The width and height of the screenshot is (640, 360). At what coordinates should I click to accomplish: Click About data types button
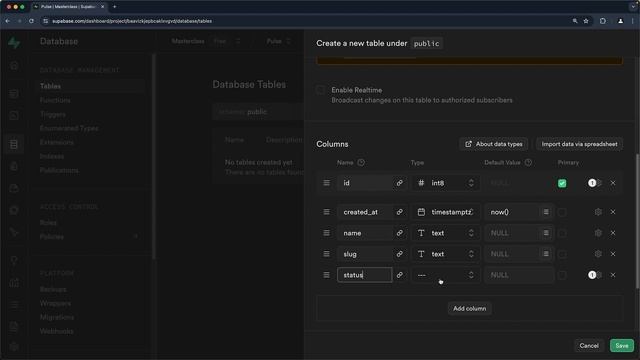click(x=493, y=144)
